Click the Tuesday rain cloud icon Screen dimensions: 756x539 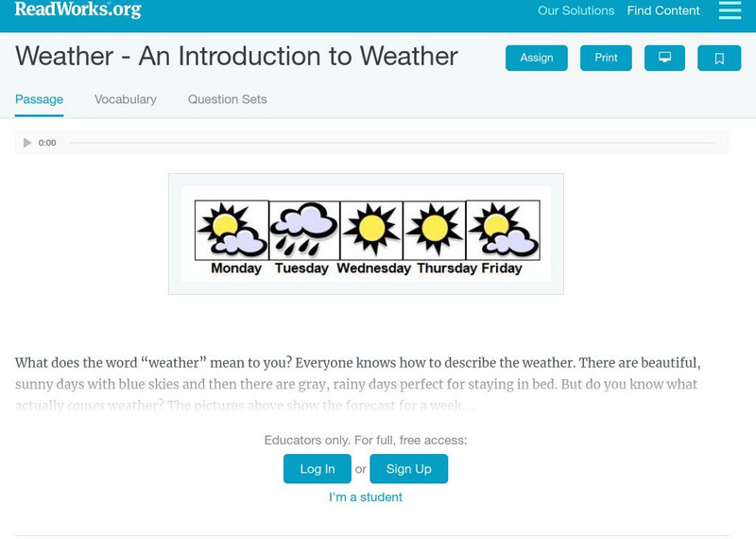point(303,230)
